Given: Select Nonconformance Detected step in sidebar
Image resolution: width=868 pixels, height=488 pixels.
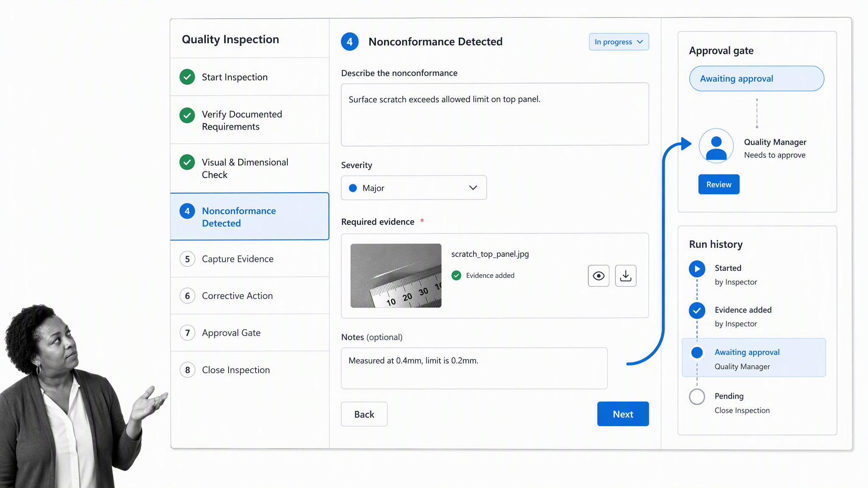Looking at the screenshot, I should click(250, 216).
